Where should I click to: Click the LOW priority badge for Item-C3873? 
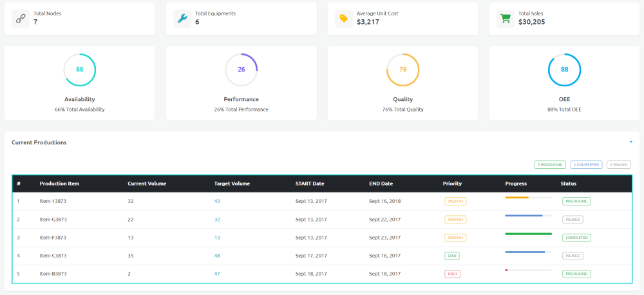tap(452, 256)
